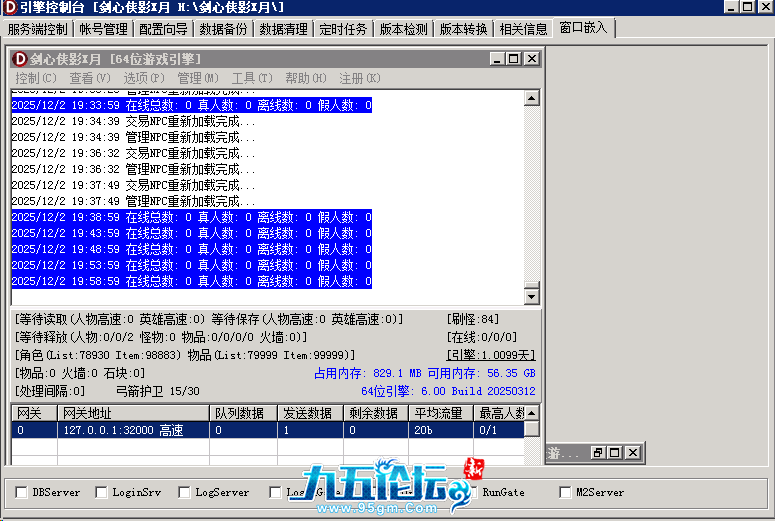
Task: Click the D icon of 剑心侠影X月 game engine window
Action: [x=20, y=59]
